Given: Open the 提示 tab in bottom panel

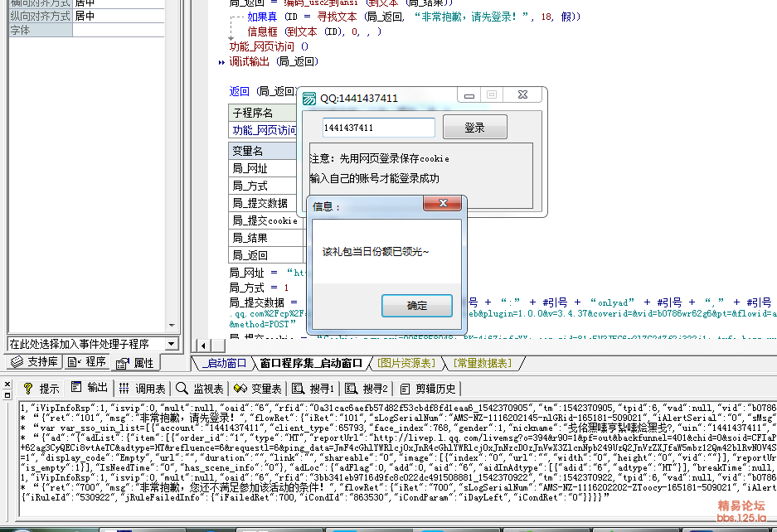Looking at the screenshot, I should [41, 388].
